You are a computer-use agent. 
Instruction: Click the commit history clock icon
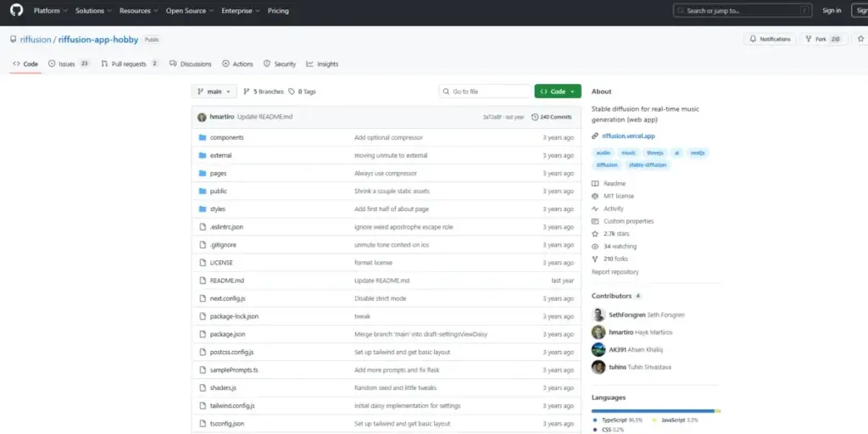click(x=534, y=117)
